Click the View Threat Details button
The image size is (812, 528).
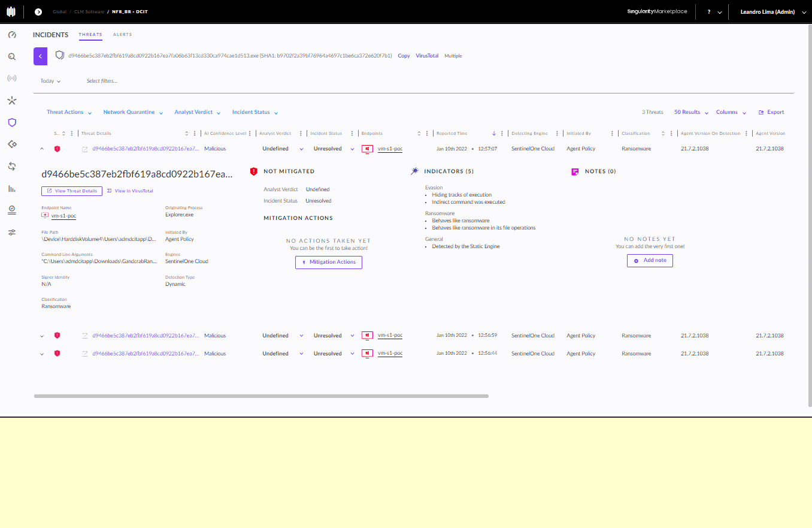pos(72,191)
